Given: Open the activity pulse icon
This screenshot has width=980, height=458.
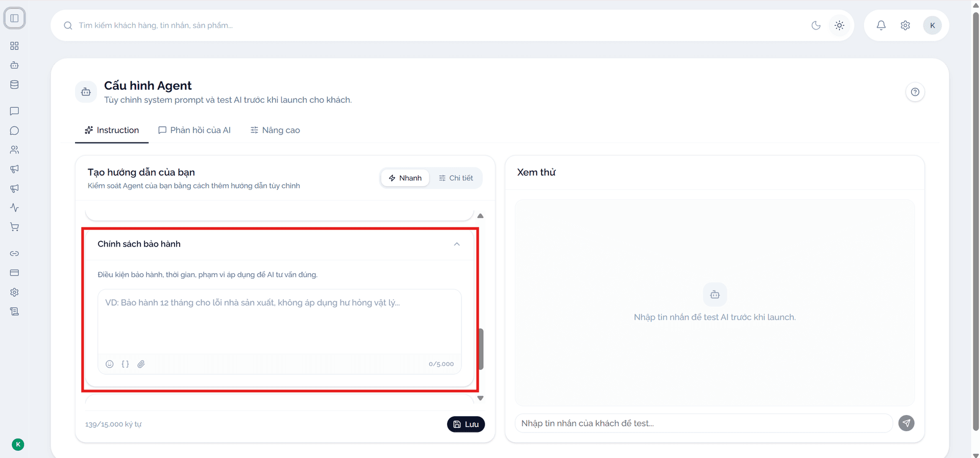Looking at the screenshot, I should coord(14,208).
